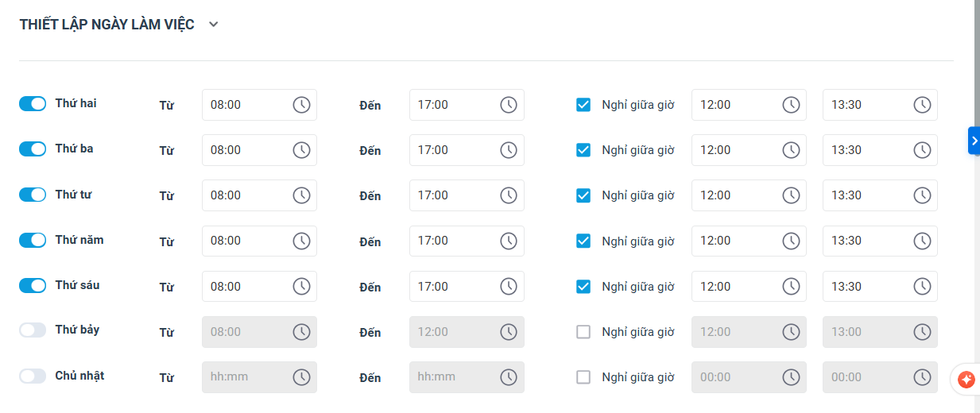Disable the Thứ hai working day toggle
Viewport: 980px width, 413px height.
[33, 104]
